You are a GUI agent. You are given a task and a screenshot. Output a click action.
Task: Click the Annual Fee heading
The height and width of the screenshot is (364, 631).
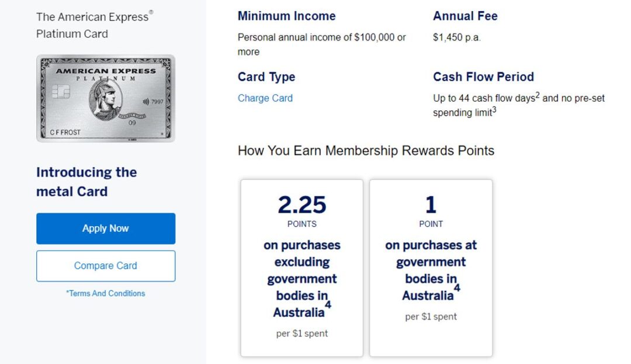(465, 16)
